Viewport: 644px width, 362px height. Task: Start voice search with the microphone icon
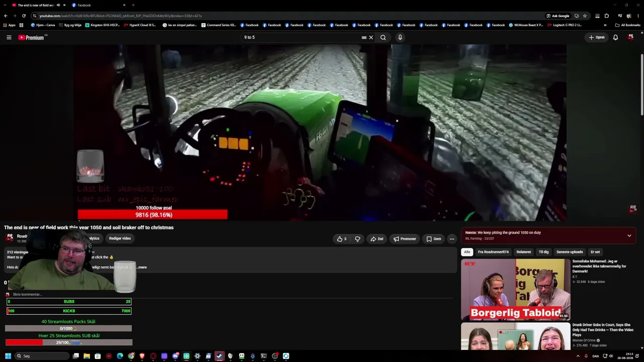(x=400, y=37)
